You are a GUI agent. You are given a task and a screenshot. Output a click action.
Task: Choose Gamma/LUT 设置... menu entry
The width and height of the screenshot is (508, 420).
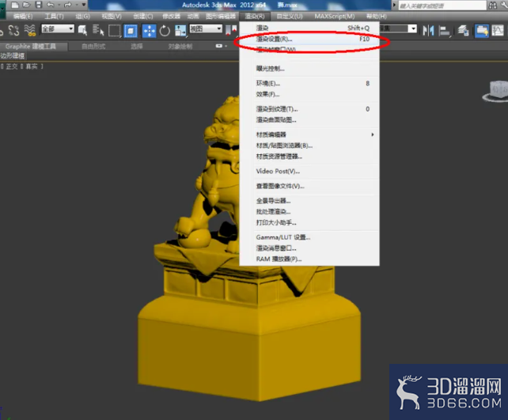click(309, 237)
